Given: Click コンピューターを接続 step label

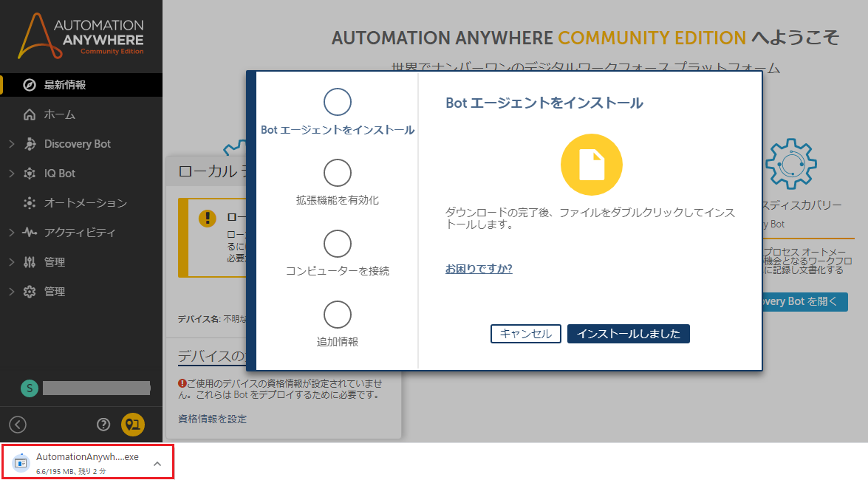Looking at the screenshot, I should [337, 271].
